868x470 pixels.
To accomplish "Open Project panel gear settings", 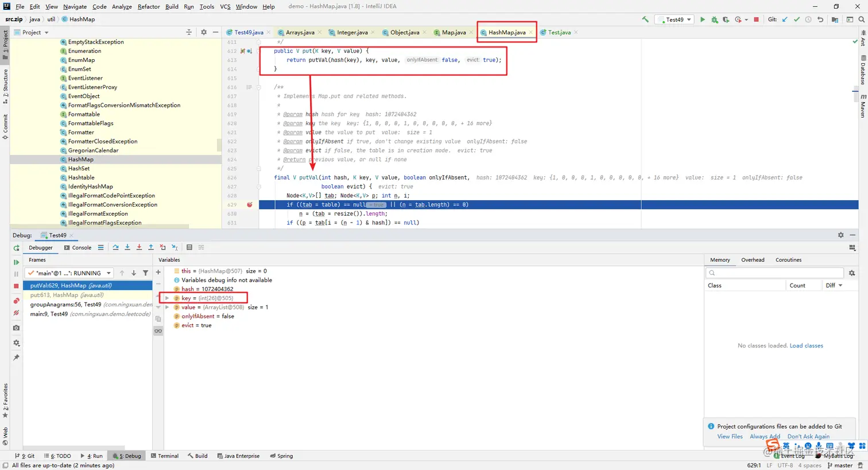I will (204, 32).
